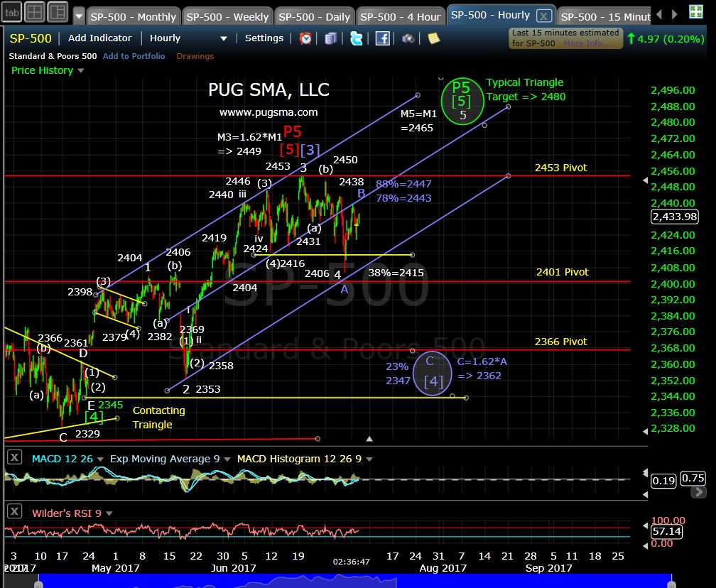Screen dimensions: 716x588
Task: Click the RSI panel upper scale arrow
Action: tap(645, 526)
